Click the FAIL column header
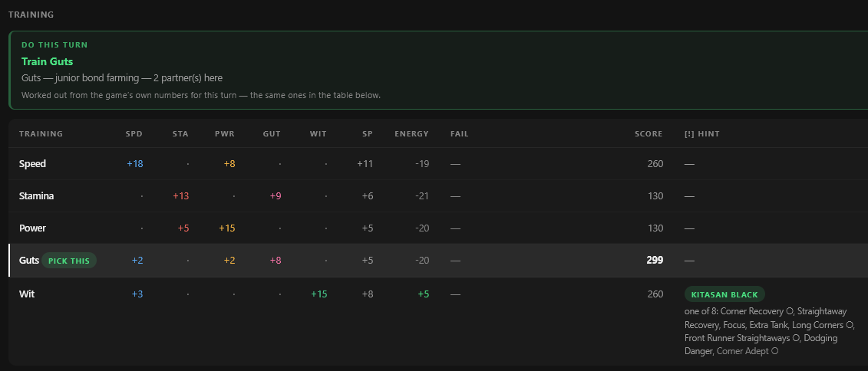This screenshot has width=868, height=371. coord(460,134)
